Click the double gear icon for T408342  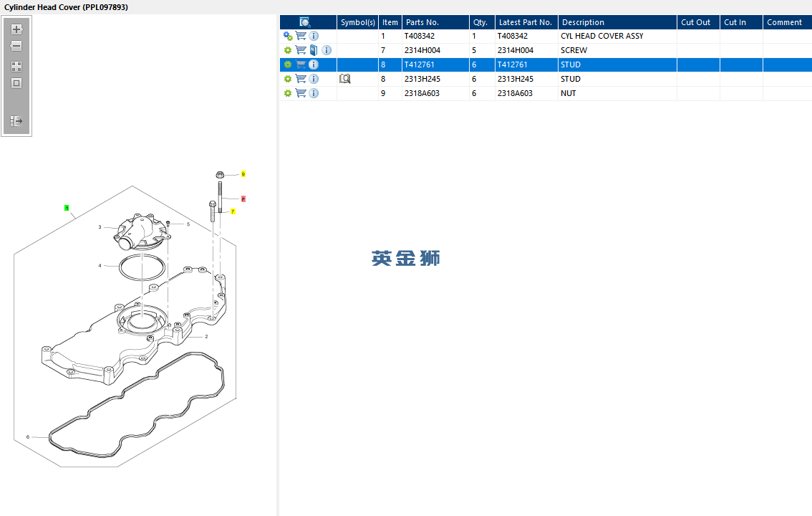(x=288, y=37)
